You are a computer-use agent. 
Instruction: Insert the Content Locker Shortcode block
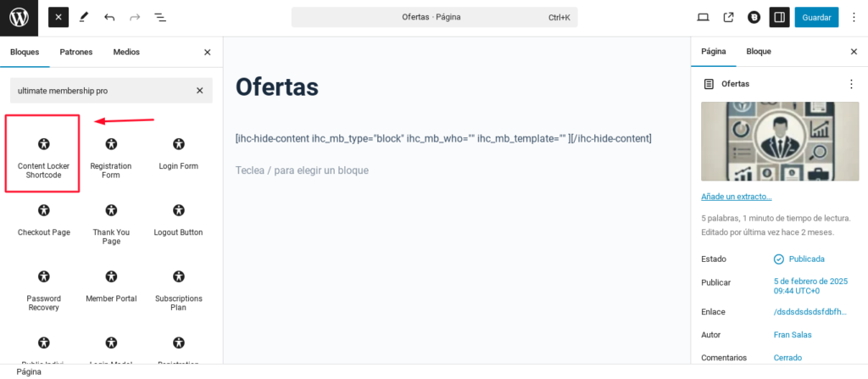click(x=43, y=154)
